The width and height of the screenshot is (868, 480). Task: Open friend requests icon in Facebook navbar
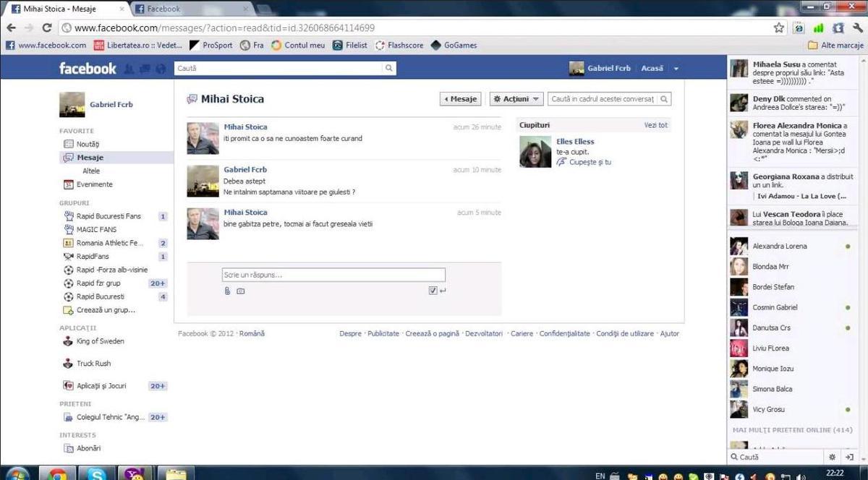click(130, 68)
